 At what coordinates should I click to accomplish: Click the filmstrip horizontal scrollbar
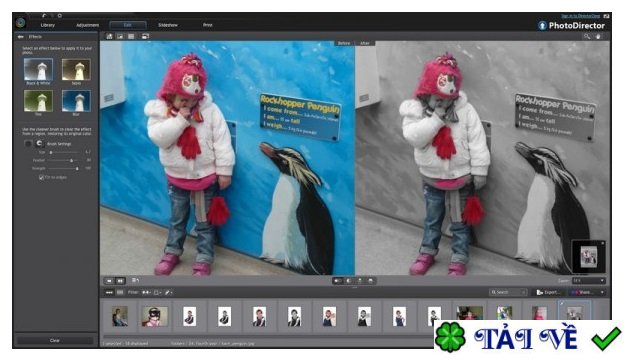coord(268,336)
